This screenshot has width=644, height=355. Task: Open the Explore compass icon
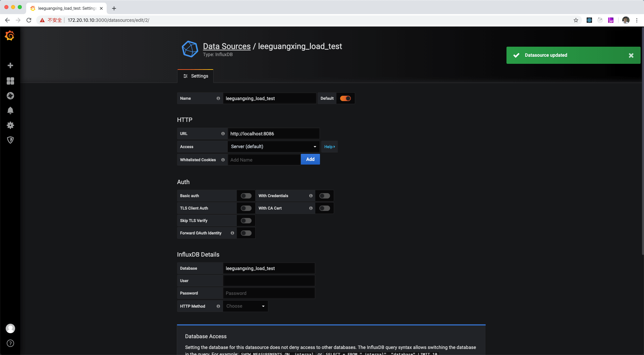point(10,96)
